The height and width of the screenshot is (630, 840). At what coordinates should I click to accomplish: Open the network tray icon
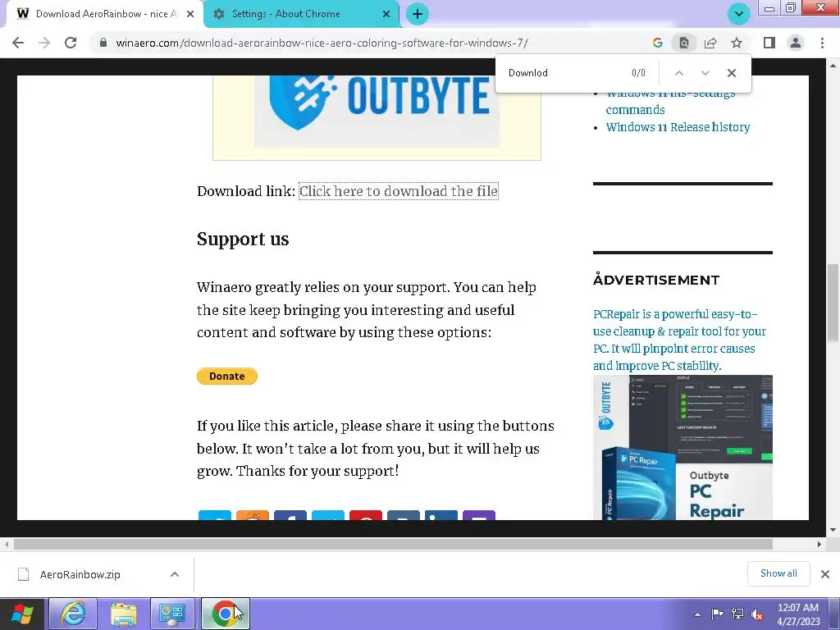(x=737, y=614)
